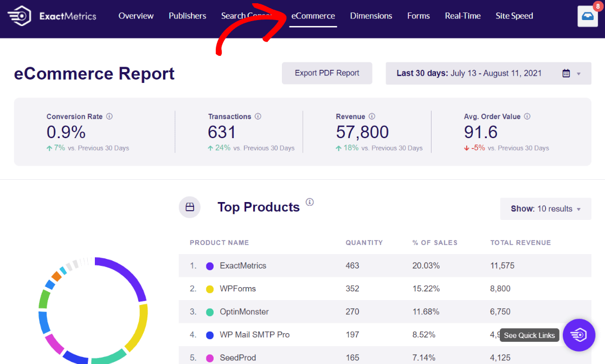Open the notifications inbox icon

[588, 16]
